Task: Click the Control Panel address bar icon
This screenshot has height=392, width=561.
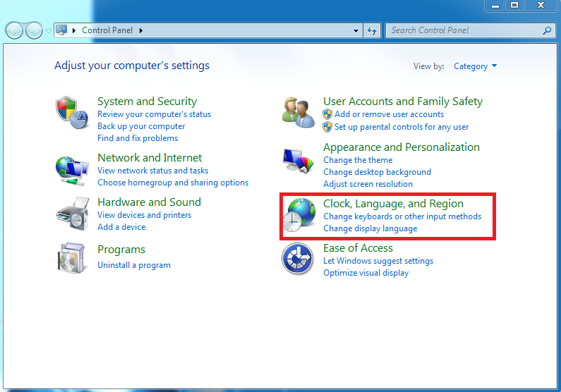Action: coord(61,30)
